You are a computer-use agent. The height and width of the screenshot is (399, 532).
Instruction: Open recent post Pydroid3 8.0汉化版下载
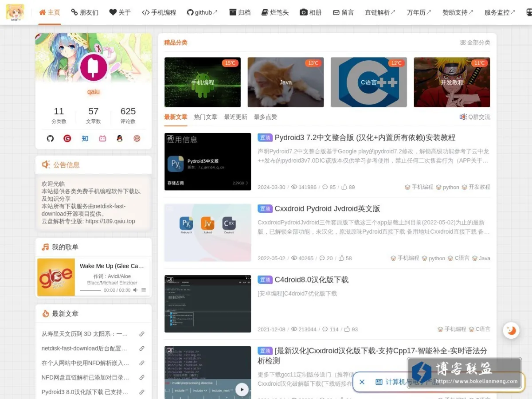pos(85,392)
